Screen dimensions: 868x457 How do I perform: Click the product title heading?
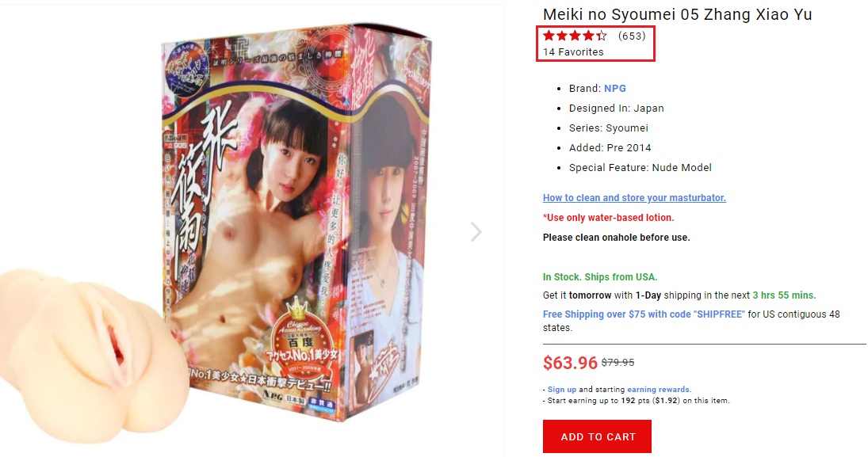[678, 14]
